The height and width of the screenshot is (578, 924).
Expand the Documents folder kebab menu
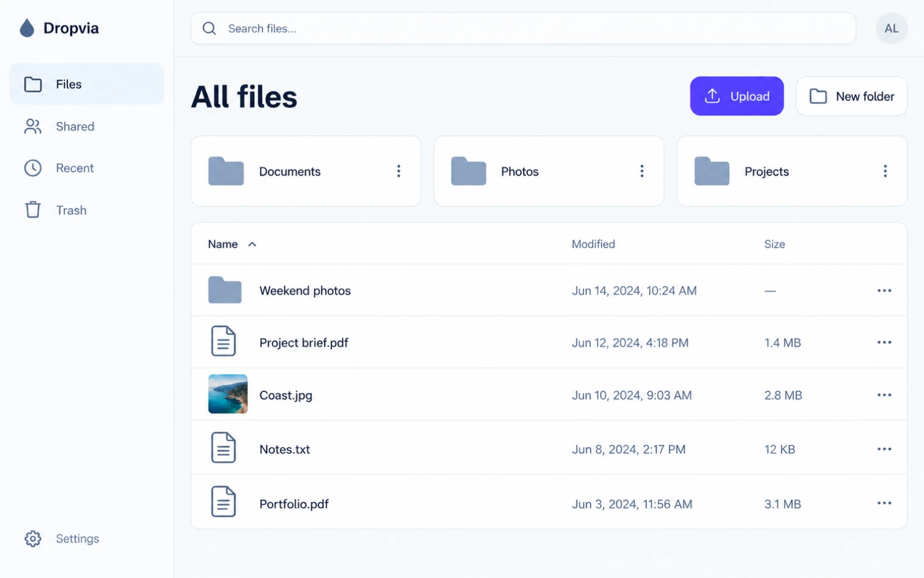[x=398, y=171]
